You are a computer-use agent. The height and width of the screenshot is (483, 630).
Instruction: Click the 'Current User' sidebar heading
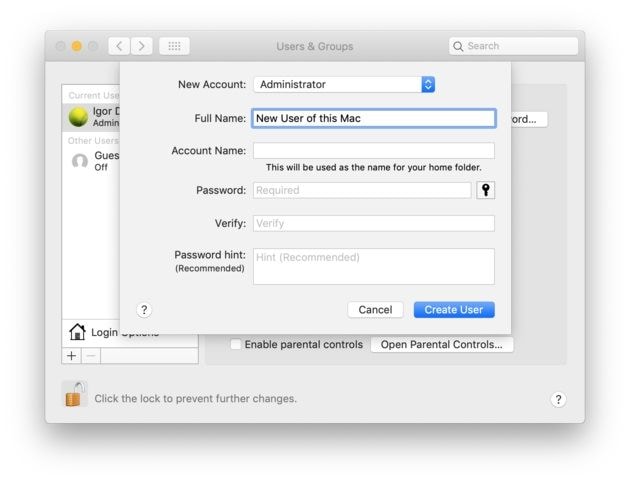[94, 95]
